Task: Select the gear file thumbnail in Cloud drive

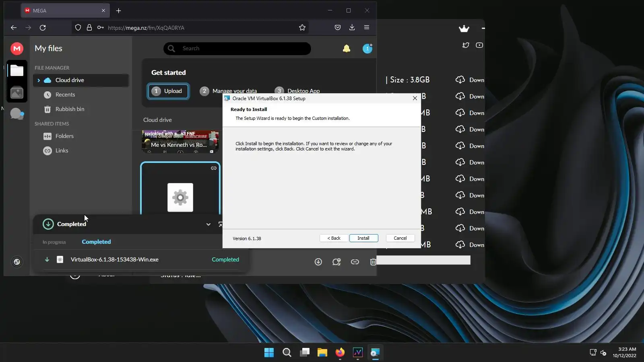Action: 180,189
